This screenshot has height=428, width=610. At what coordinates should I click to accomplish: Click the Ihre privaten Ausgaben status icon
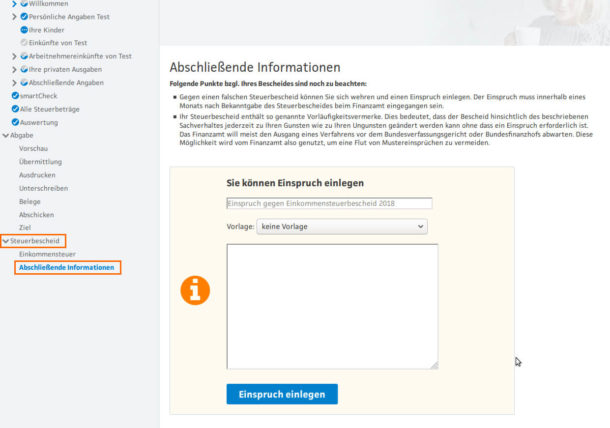click(24, 69)
